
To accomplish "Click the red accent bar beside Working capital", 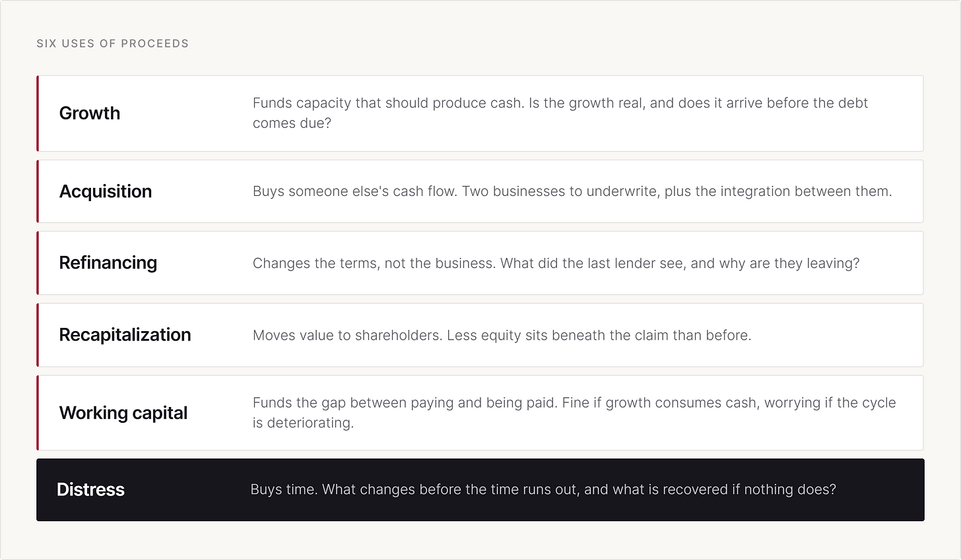I will click(38, 413).
